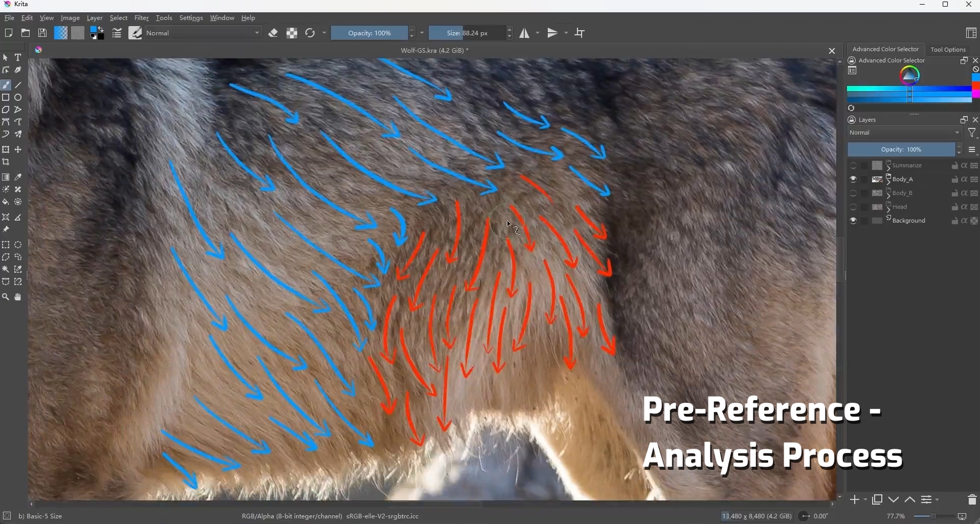
Task: Choose the Rectangle shape tool
Action: pyautogui.click(x=6, y=97)
